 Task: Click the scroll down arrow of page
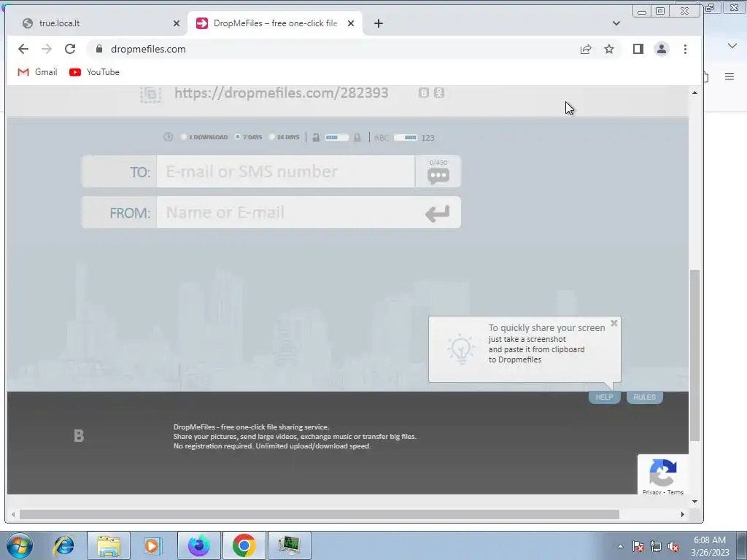[694, 502]
